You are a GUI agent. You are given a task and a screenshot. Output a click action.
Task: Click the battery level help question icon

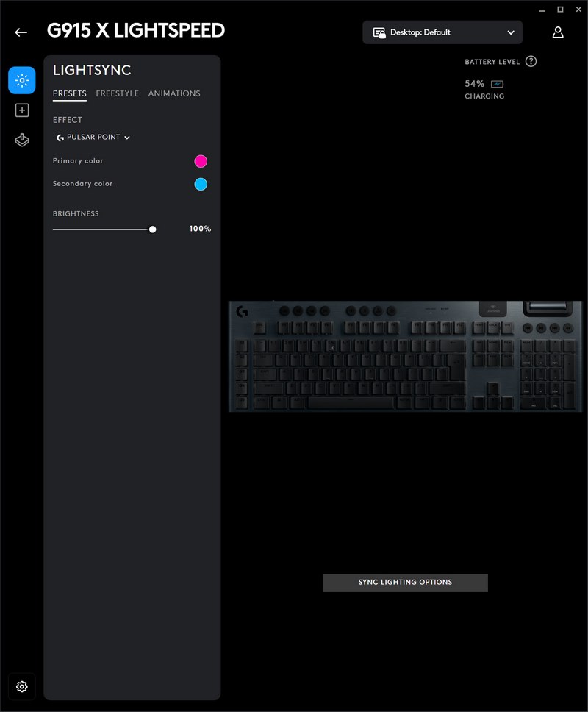point(531,62)
